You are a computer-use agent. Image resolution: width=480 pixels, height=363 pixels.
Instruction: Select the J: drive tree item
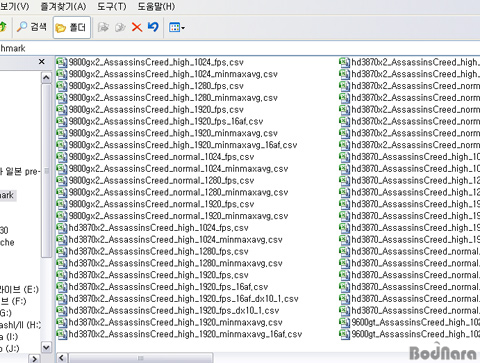[10, 349]
